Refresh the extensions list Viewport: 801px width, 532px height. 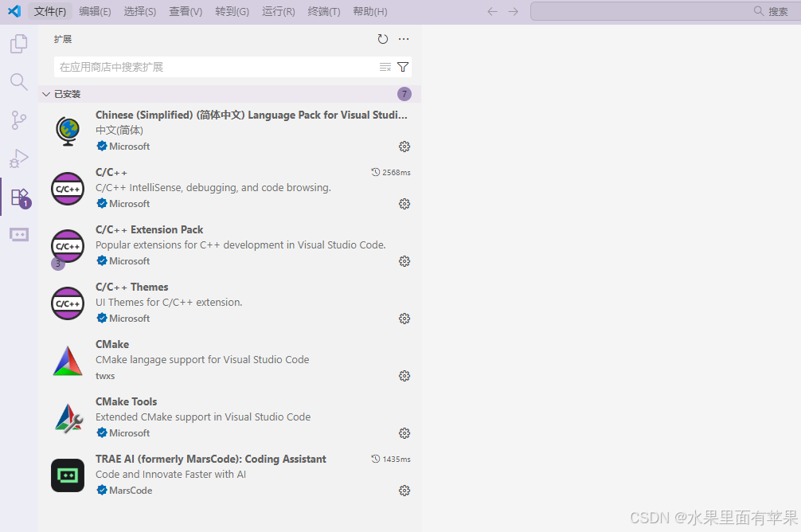click(383, 39)
